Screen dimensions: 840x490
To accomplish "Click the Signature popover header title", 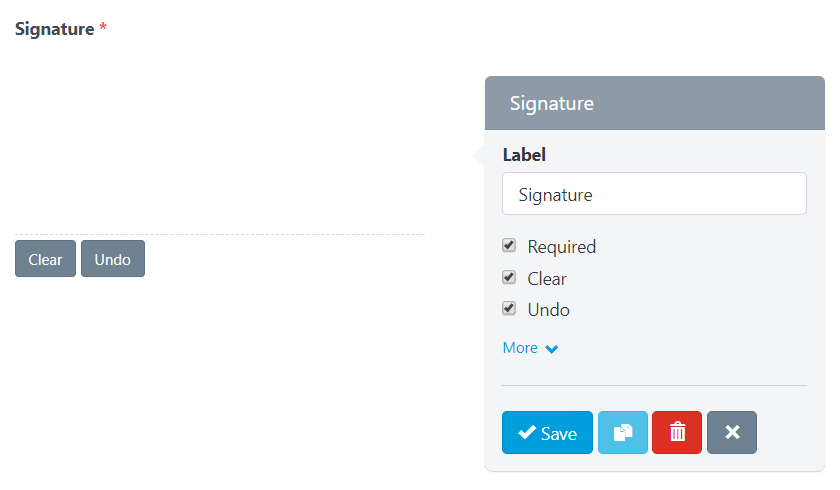I will coord(552,103).
